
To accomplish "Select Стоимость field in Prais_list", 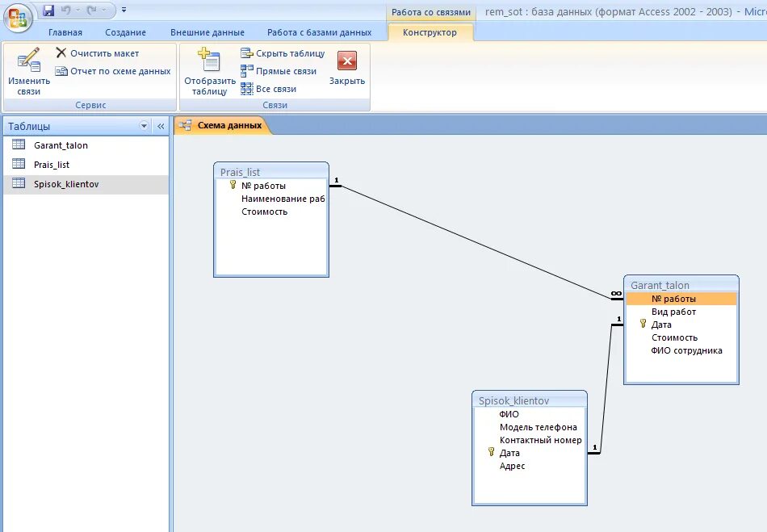I will tap(271, 212).
